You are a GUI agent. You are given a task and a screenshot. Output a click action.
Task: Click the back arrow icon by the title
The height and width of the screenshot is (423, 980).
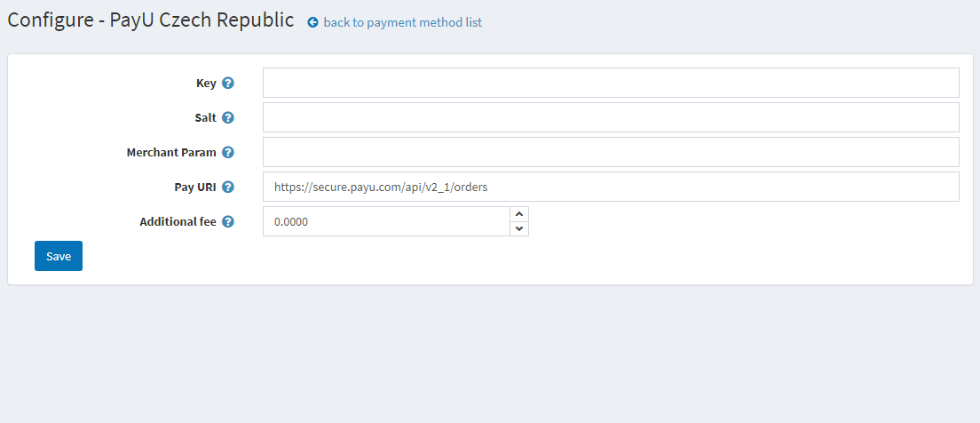[x=313, y=22]
